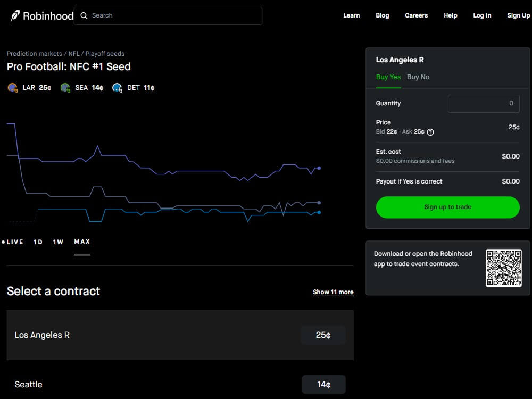Select the 1W chart range
Image resolution: width=532 pixels, height=399 pixels.
[x=58, y=242]
